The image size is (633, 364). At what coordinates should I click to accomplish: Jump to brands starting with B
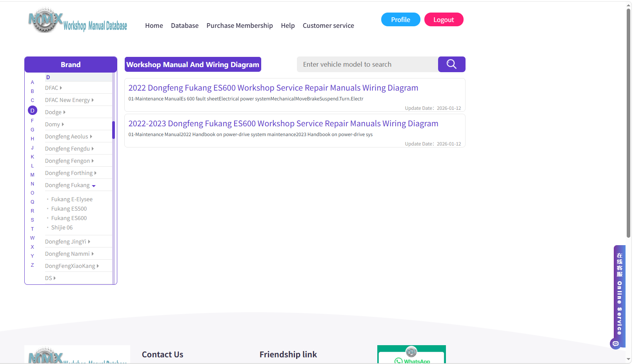pyautogui.click(x=33, y=91)
